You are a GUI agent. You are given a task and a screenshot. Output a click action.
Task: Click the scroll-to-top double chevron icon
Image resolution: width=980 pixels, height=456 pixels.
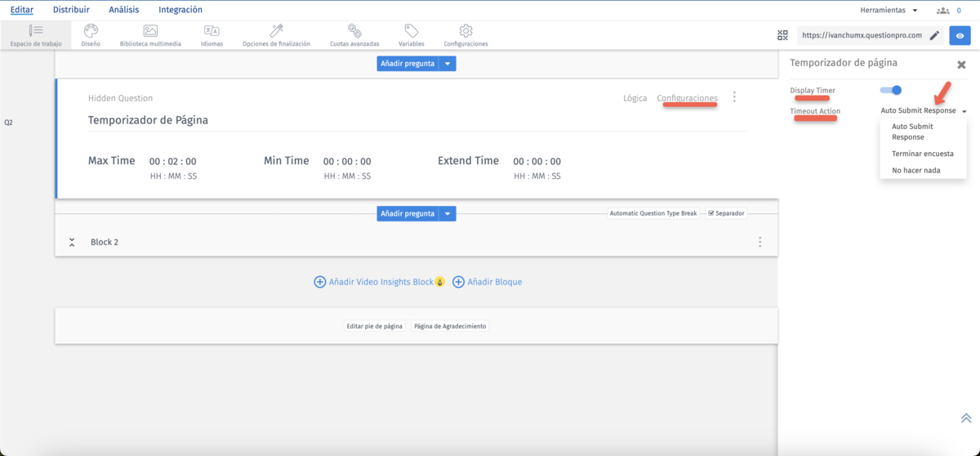[x=965, y=418]
